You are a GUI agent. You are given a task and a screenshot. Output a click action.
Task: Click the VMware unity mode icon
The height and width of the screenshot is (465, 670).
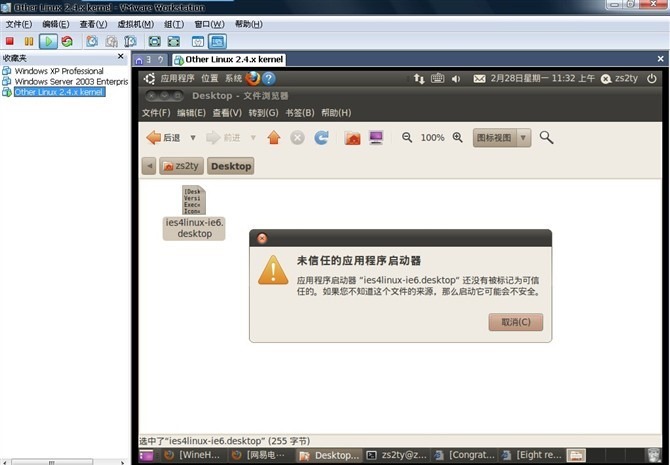pos(198,41)
